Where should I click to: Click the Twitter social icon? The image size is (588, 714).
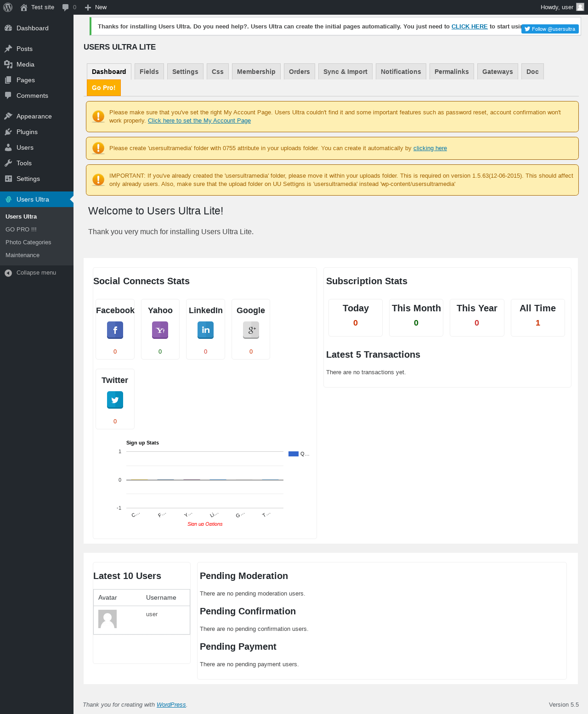(115, 400)
